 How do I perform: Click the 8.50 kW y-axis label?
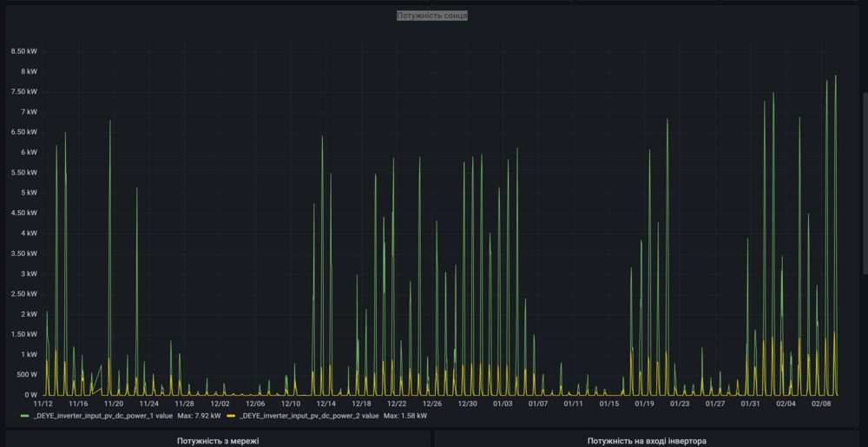click(23, 51)
